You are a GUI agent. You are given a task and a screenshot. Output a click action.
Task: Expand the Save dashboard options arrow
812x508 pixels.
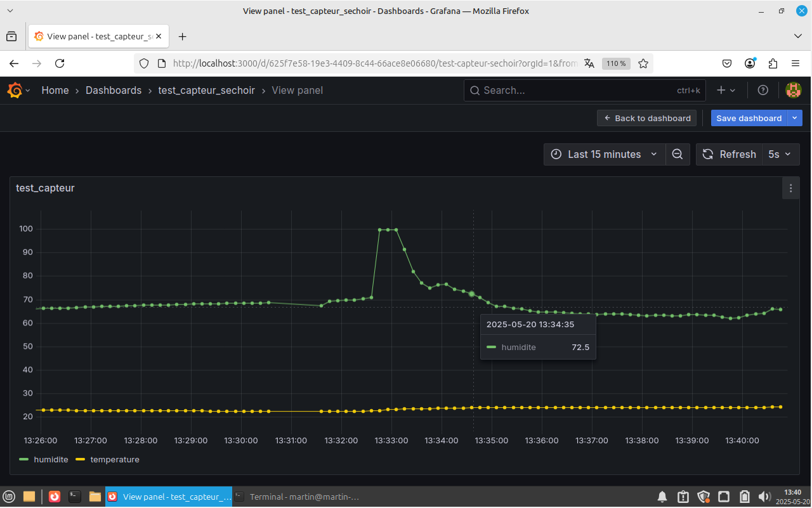tap(796, 118)
